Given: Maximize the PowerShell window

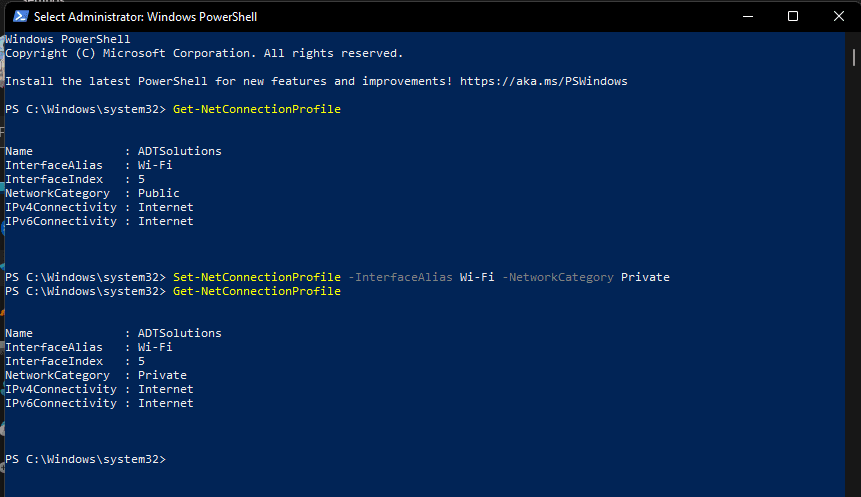Looking at the screenshot, I should click(792, 16).
